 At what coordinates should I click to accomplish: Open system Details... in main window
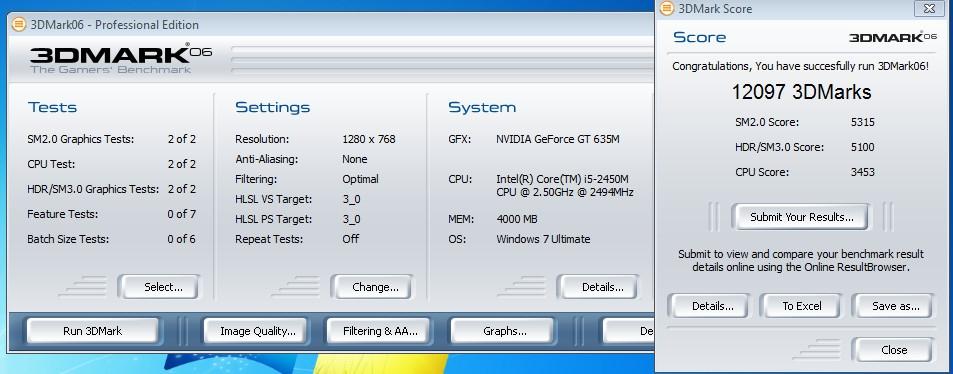(598, 287)
